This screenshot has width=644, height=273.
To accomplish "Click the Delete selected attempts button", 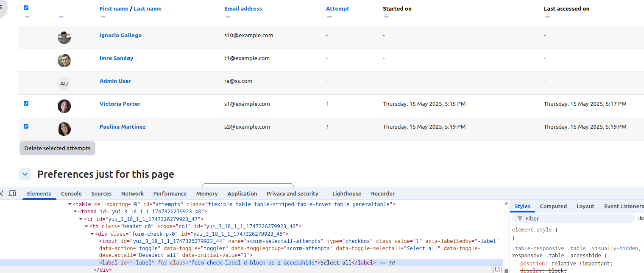I will 58,149.
